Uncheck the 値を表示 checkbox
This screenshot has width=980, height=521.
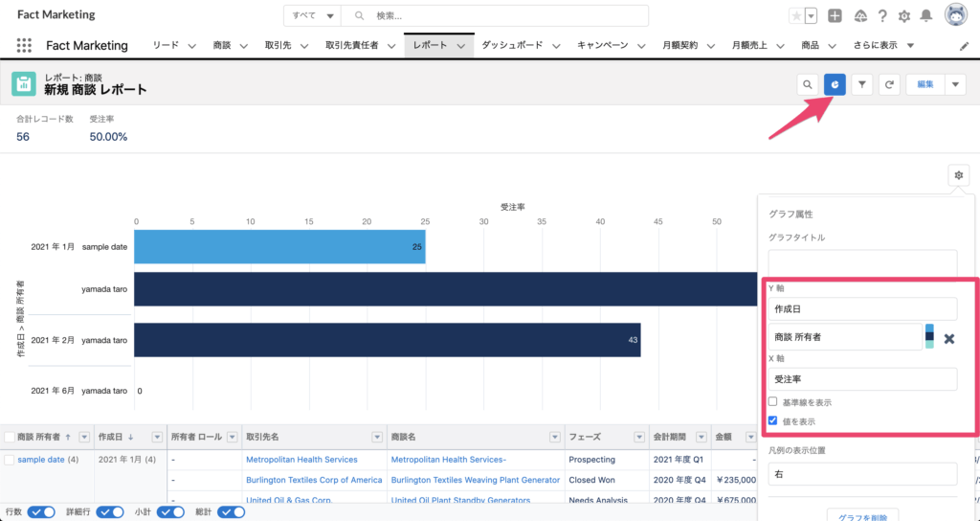772,421
